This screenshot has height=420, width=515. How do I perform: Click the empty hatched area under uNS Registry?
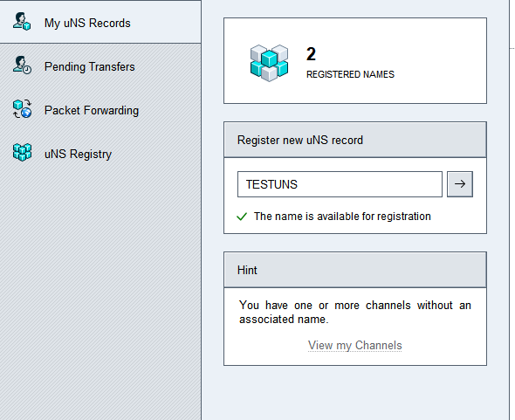click(100, 296)
